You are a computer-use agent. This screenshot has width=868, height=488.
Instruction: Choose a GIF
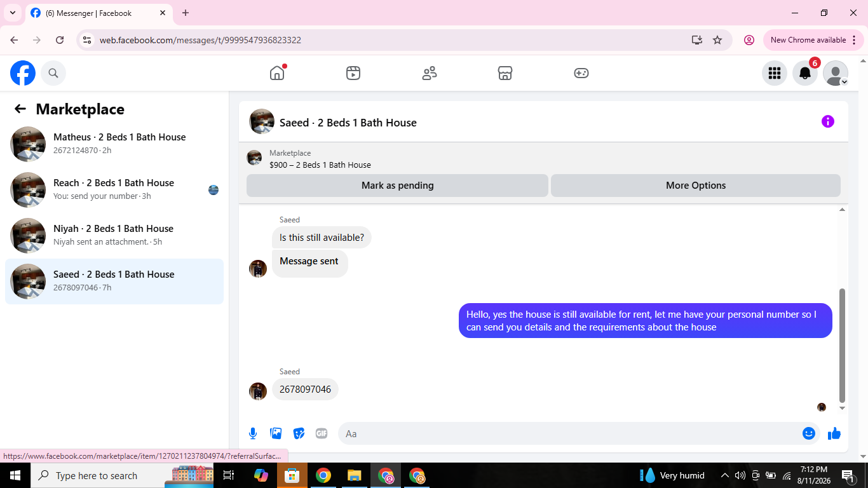coord(322,433)
